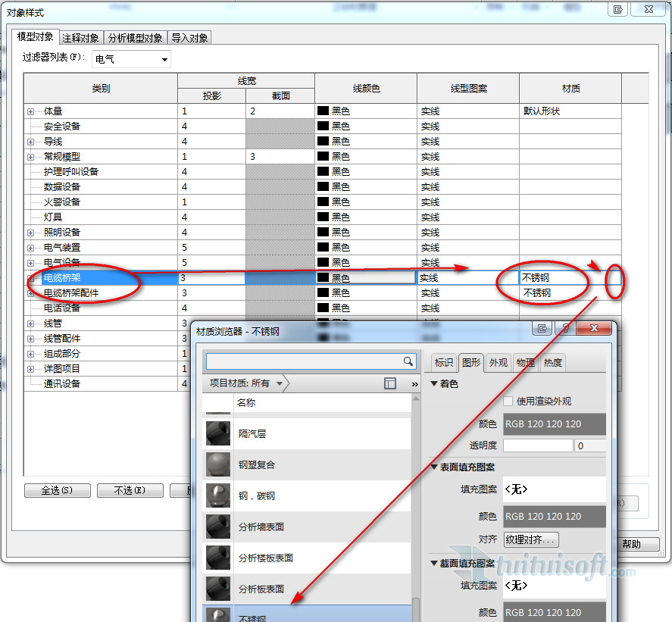
Task: Enable the 使用渲染外观 checkbox
Action: coord(509,402)
